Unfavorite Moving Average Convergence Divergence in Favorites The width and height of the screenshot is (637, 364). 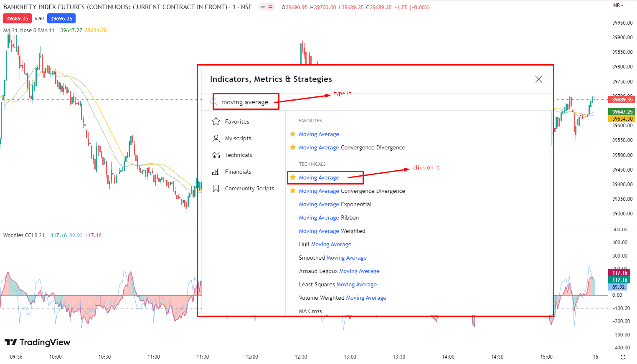click(x=292, y=147)
